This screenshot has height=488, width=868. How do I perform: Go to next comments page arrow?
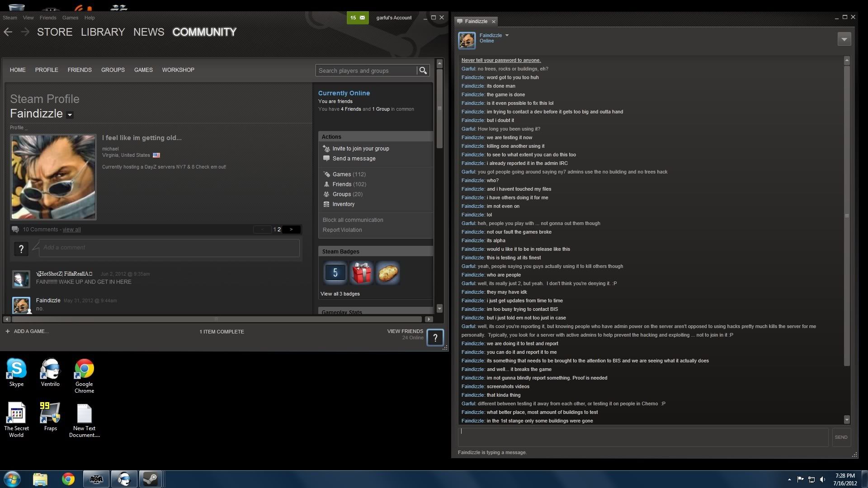[291, 230]
